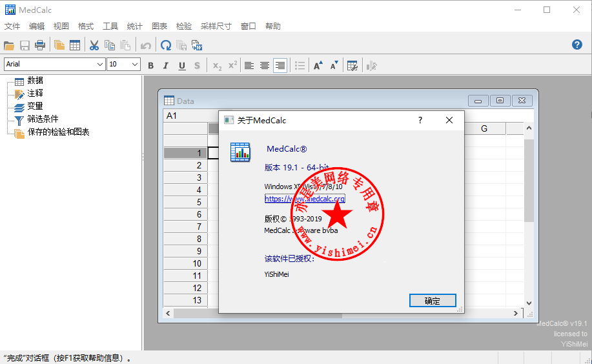Screen dimensions: 592x364
Task: Open the 文件 menu
Action: tap(12, 26)
